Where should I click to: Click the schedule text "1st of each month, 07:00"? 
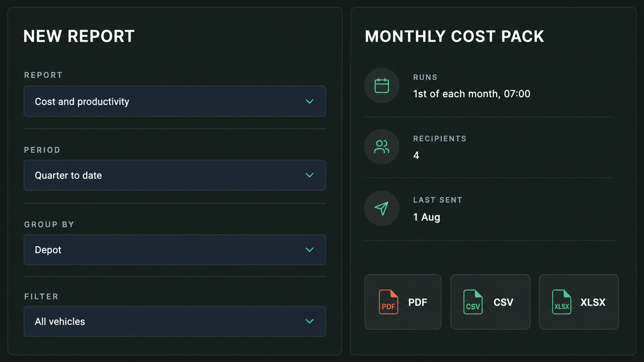pos(471,94)
